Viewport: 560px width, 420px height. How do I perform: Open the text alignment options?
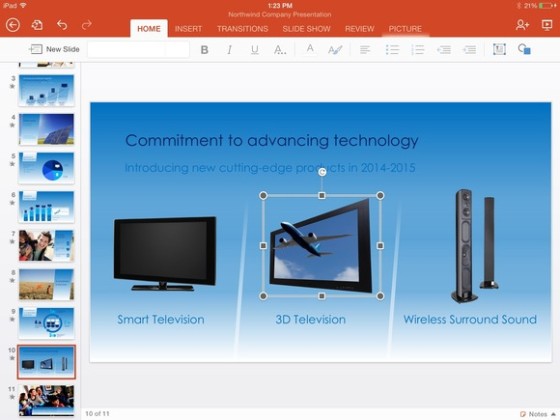pyautogui.click(x=365, y=50)
